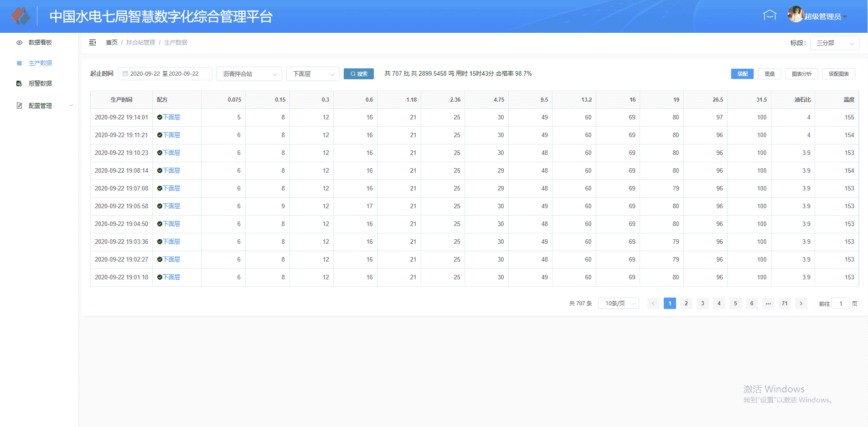The image size is (868, 427).
Task: Click the home icon in the header
Action: click(x=770, y=15)
